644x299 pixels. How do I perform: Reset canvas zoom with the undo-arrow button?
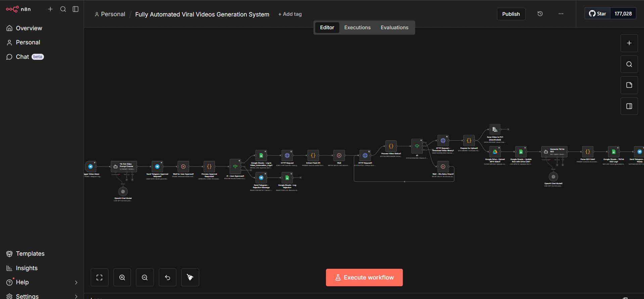click(x=168, y=277)
